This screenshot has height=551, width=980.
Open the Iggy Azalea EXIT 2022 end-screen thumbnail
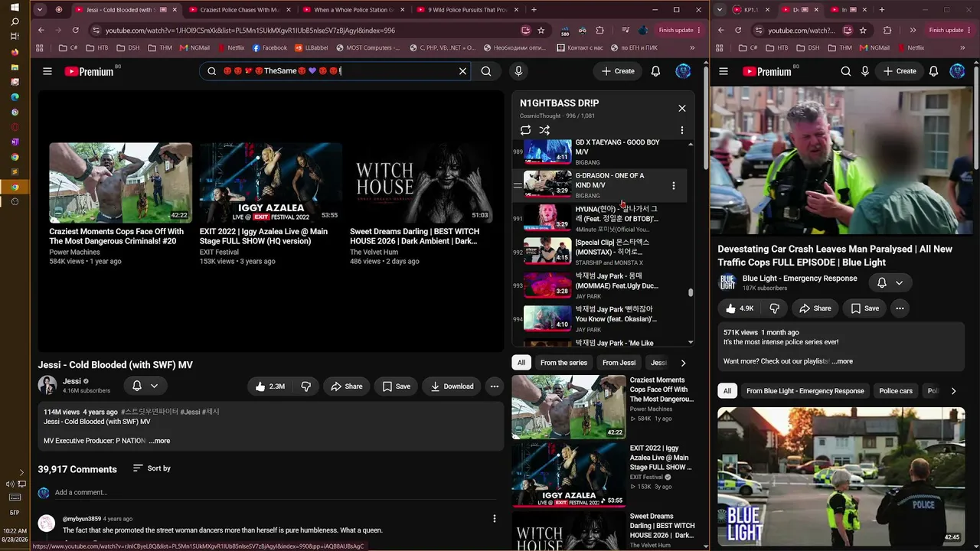pos(270,183)
